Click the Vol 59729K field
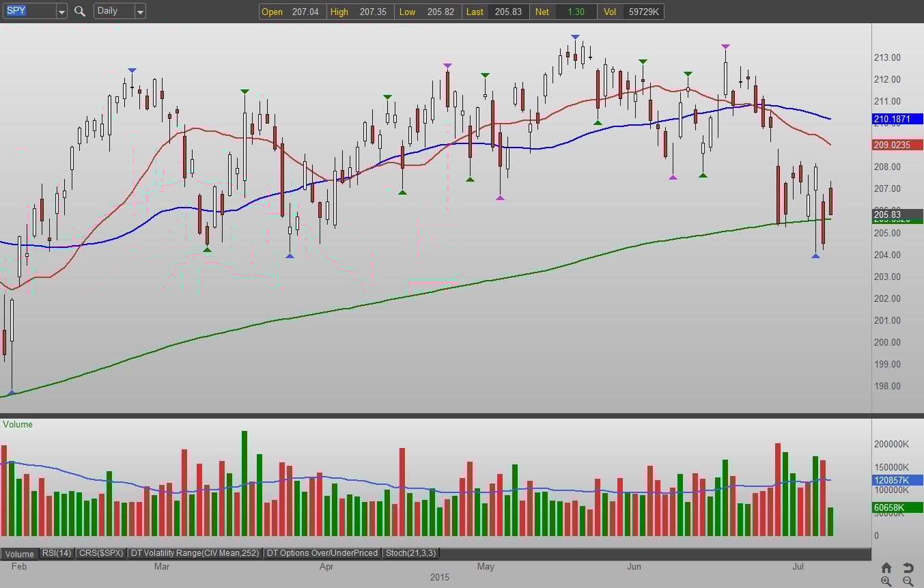This screenshot has width=924, height=588. tap(642, 12)
